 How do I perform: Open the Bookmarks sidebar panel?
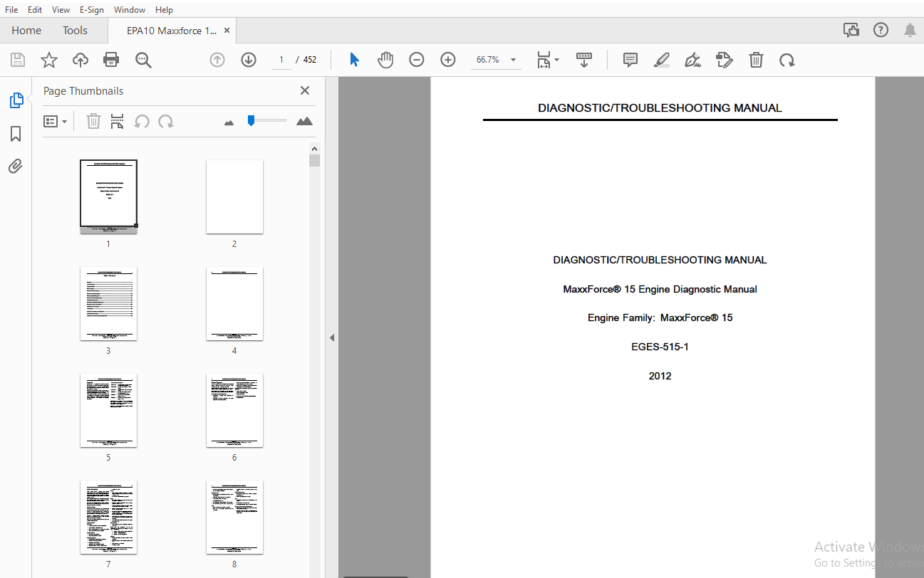tap(16, 134)
